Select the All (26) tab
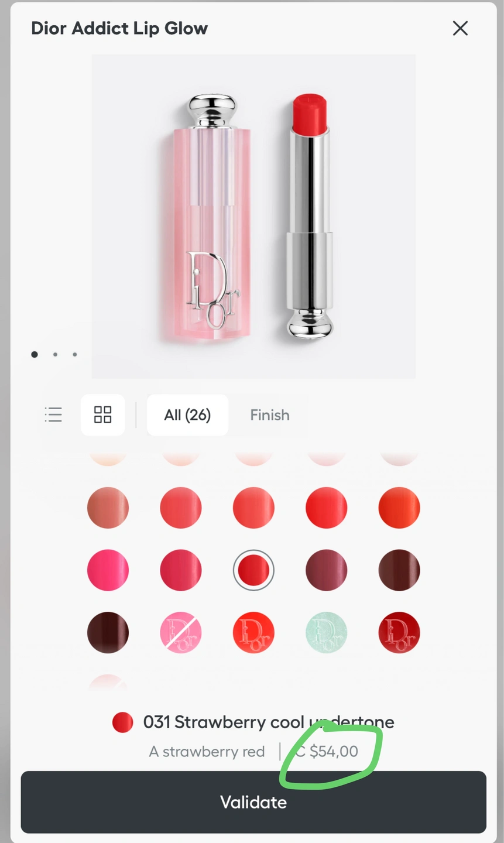 (187, 414)
